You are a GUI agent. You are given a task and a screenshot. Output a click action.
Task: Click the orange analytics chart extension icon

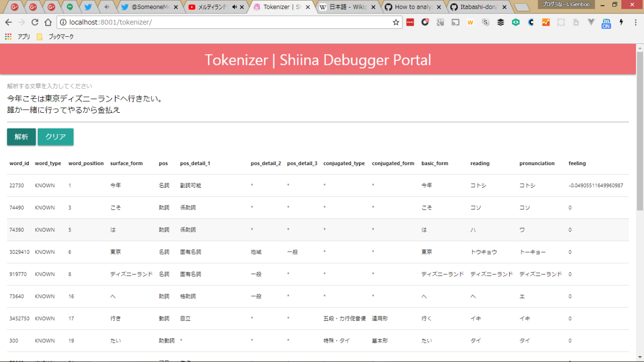pyautogui.click(x=546, y=23)
